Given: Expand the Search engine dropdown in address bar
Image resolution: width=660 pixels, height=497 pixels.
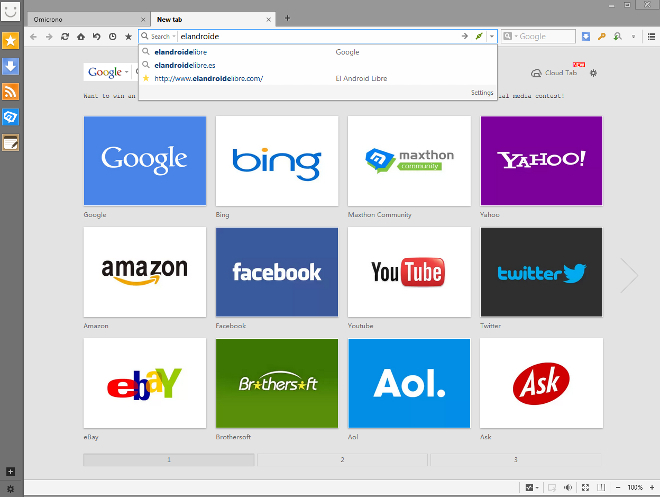Looking at the screenshot, I should pos(174,37).
